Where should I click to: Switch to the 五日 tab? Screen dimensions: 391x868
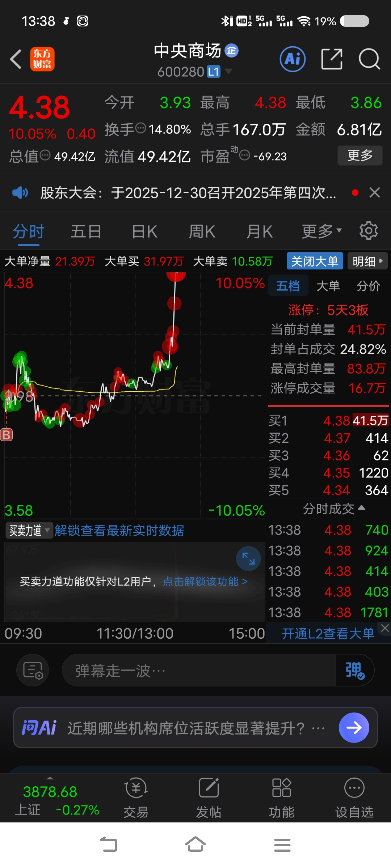[86, 231]
